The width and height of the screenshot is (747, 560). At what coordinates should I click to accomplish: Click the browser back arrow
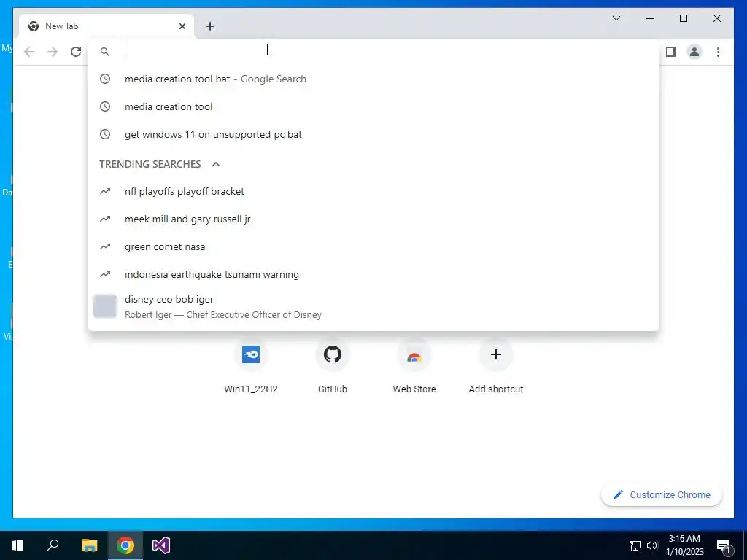tap(29, 52)
